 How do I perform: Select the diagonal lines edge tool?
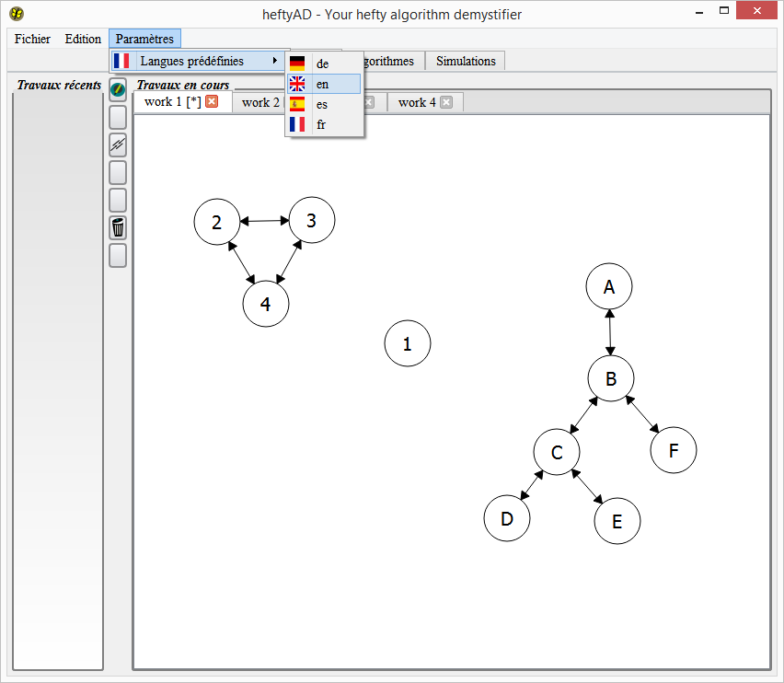[x=118, y=145]
